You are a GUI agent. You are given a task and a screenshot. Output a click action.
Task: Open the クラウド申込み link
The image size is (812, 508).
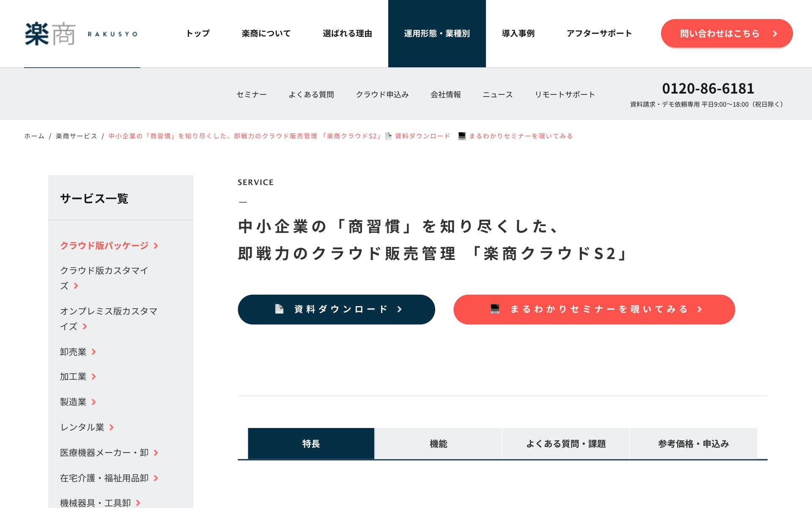tap(382, 94)
